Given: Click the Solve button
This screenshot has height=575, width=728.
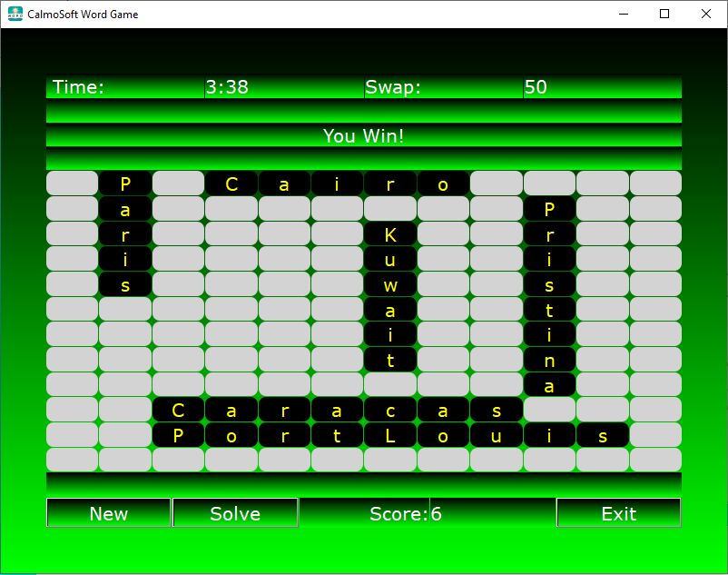Looking at the screenshot, I should (234, 513).
